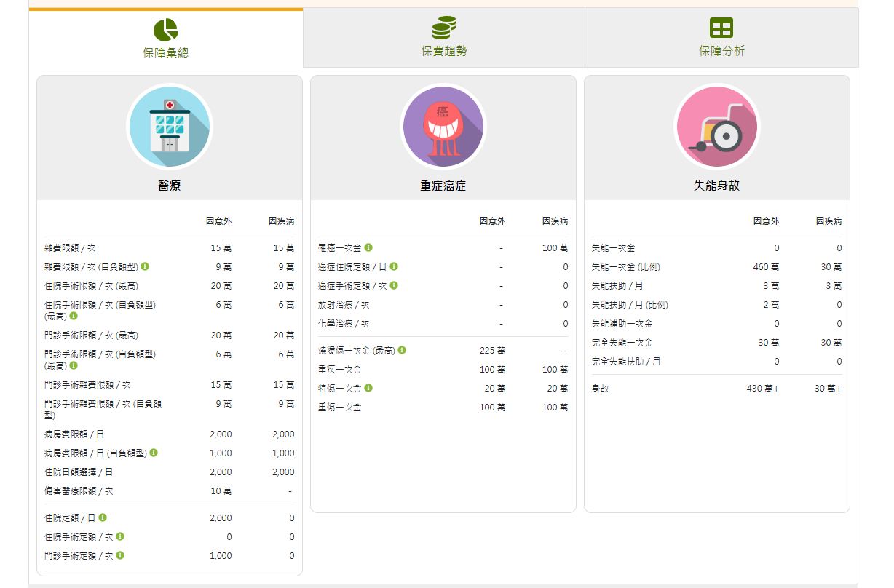
Task: Click the 失能補助一次金 label
Action: click(622, 324)
